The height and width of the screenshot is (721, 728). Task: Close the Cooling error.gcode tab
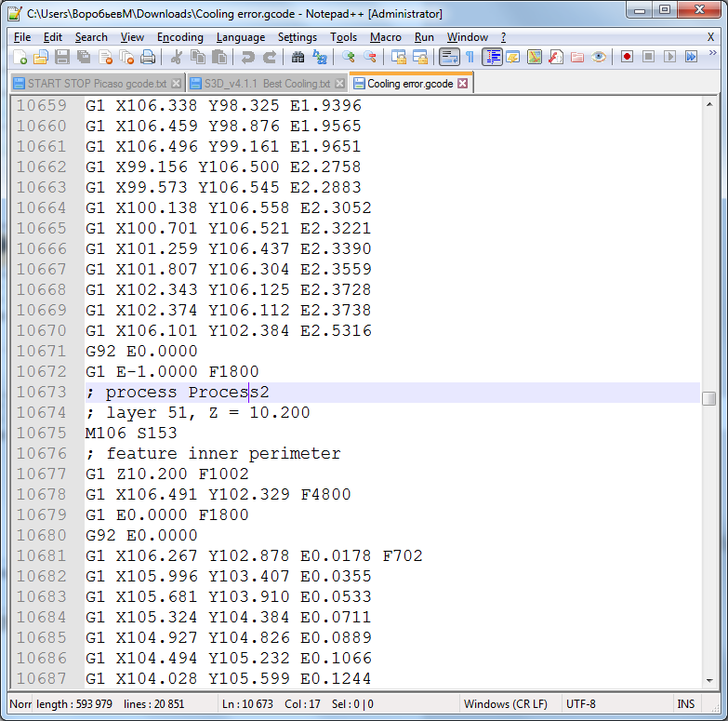tap(462, 83)
